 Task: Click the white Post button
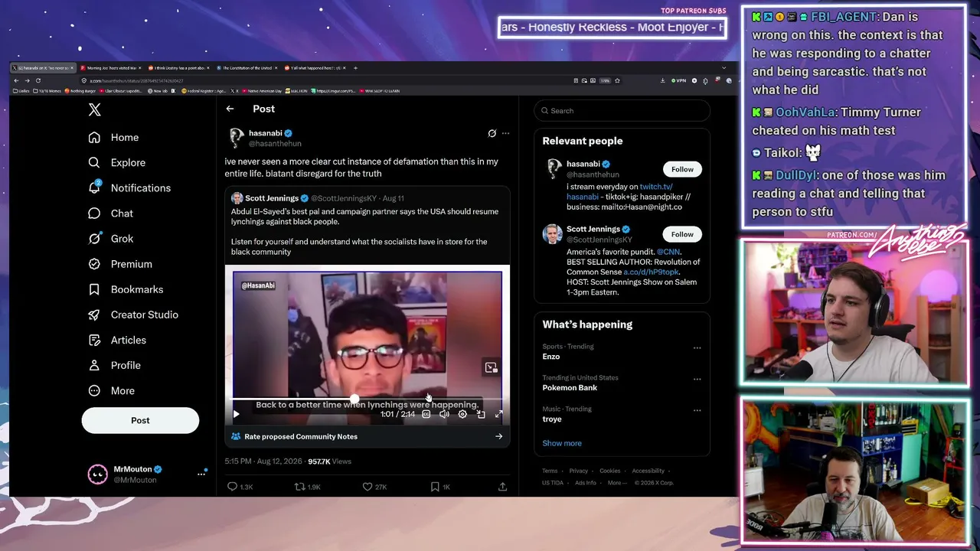[140, 420]
